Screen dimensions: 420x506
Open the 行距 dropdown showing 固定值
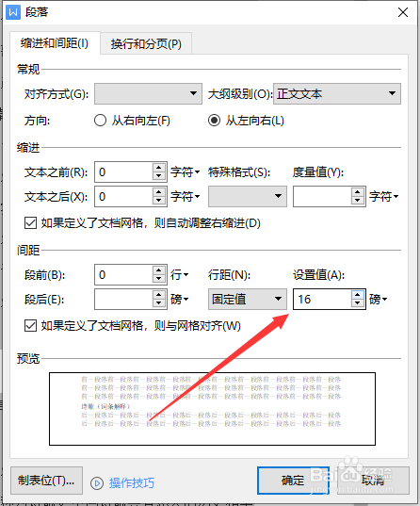248,299
